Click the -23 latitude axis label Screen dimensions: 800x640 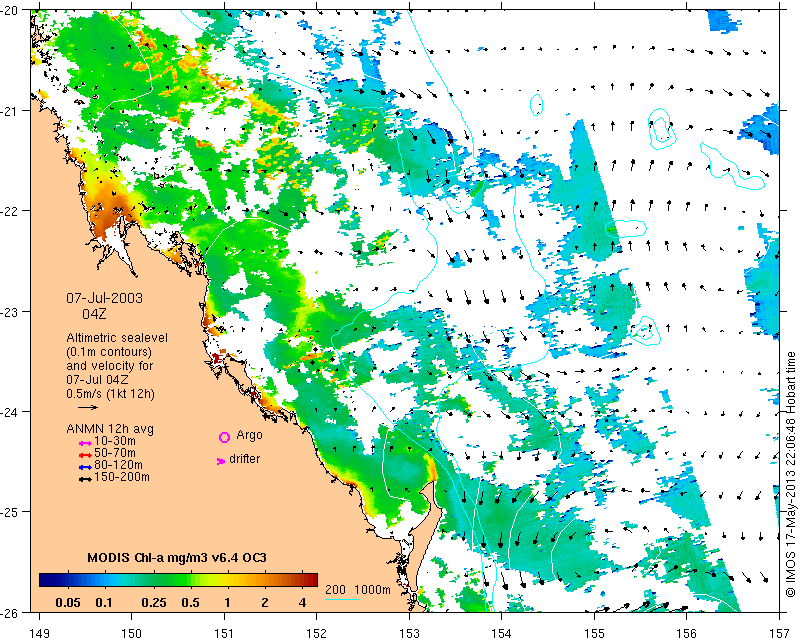click(10, 312)
